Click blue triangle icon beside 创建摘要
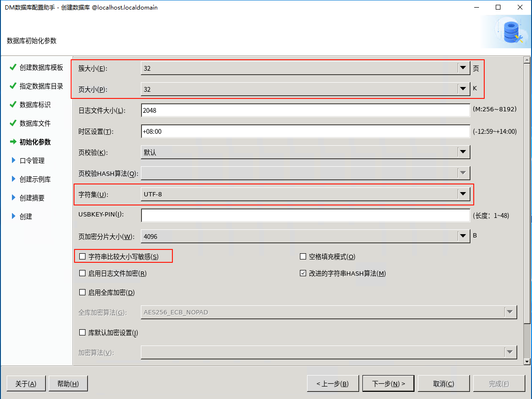Image resolution: width=532 pixels, height=399 pixels. [13, 198]
